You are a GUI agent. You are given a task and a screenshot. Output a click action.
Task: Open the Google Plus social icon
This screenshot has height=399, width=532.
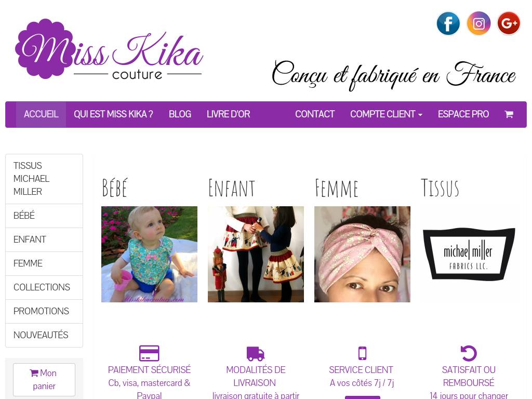click(509, 23)
